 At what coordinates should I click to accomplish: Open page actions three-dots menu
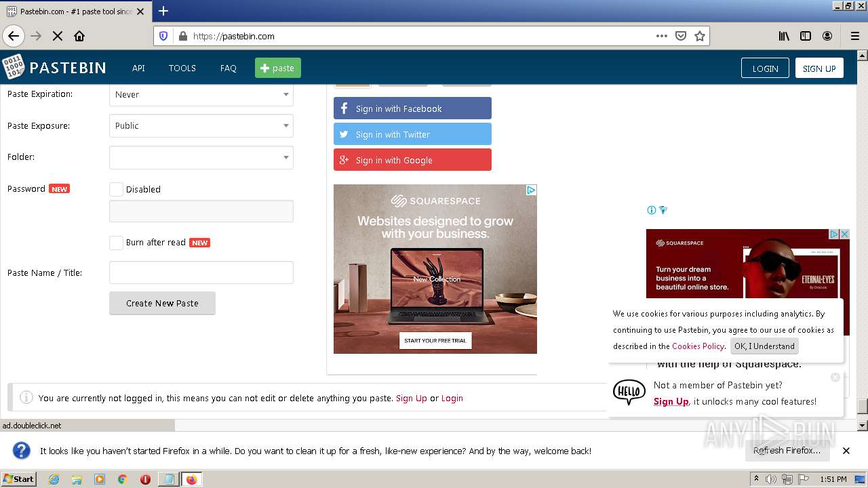pos(662,36)
